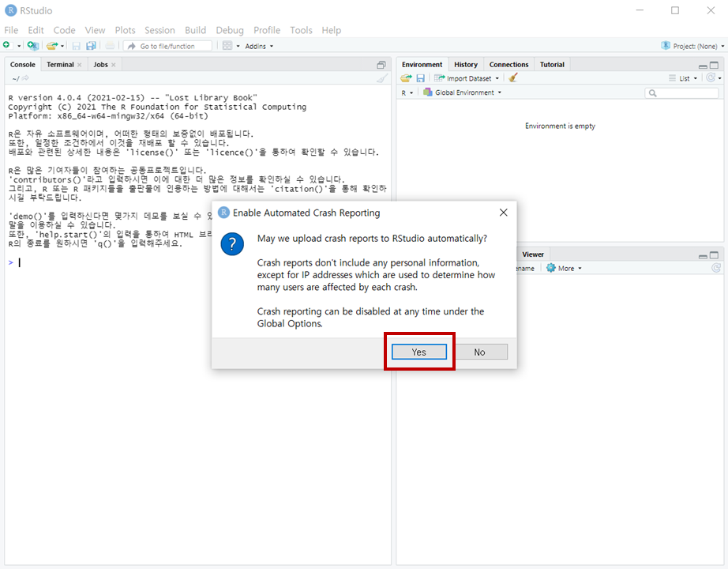This screenshot has width=728, height=569.
Task: Expand the Environment refresh options arrow
Action: click(x=720, y=78)
